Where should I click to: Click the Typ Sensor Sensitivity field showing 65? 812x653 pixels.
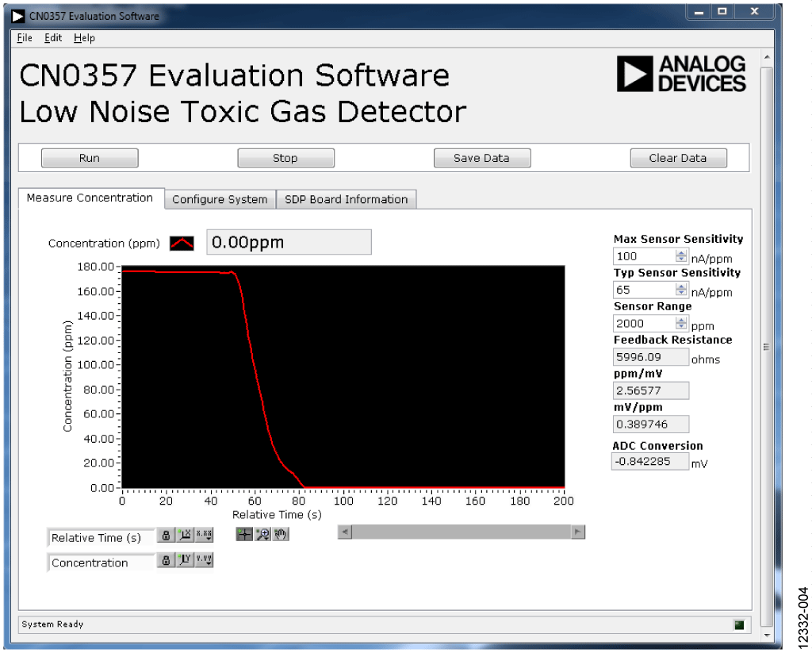click(x=644, y=290)
